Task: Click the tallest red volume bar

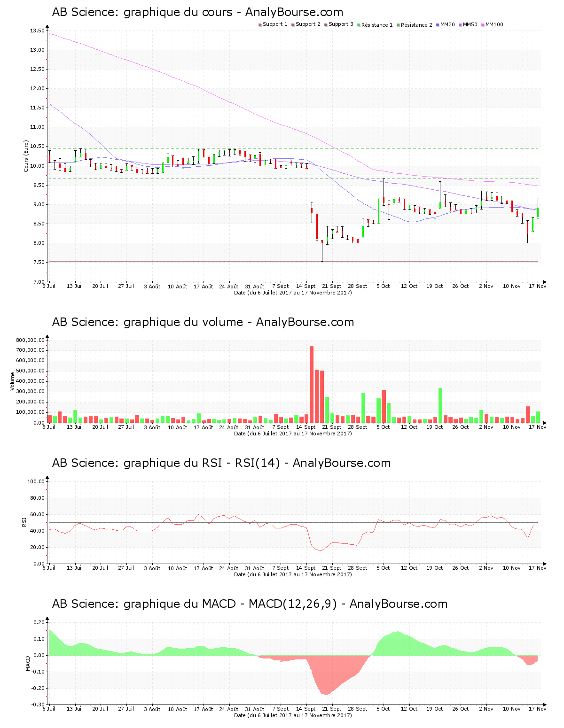Action: [312, 384]
